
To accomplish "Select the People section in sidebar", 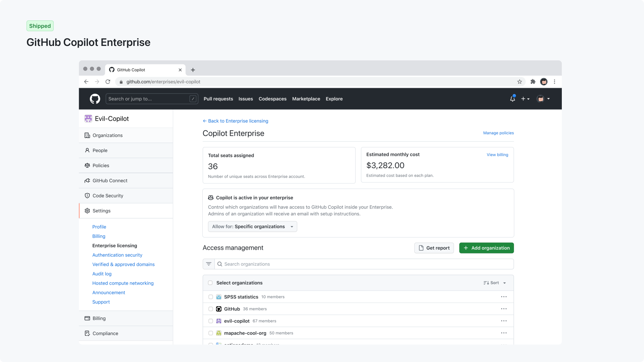I will click(100, 150).
